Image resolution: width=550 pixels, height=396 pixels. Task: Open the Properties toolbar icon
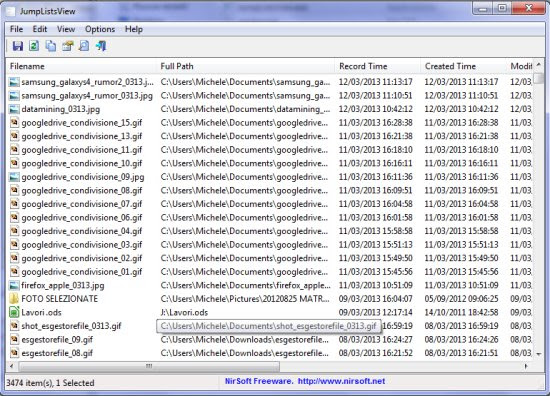[x=68, y=46]
